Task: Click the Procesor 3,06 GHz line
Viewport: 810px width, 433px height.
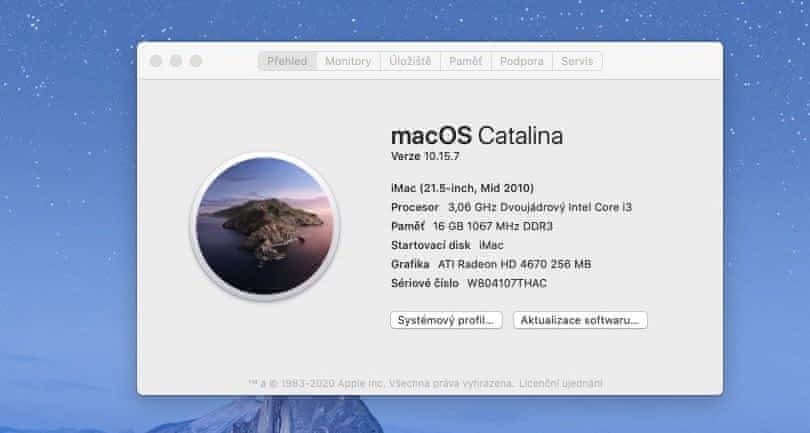Action: coord(511,207)
